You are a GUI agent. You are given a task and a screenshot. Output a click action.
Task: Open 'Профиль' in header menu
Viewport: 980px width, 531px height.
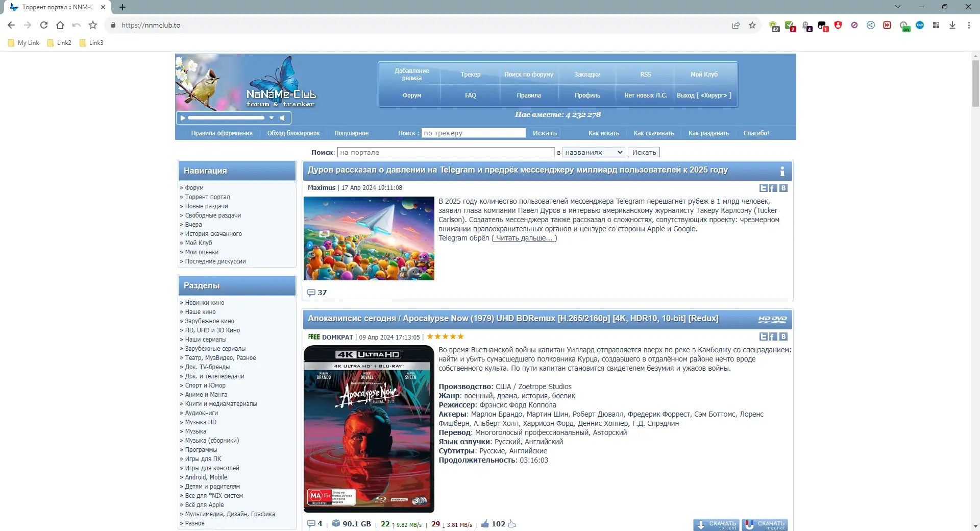pyautogui.click(x=587, y=95)
